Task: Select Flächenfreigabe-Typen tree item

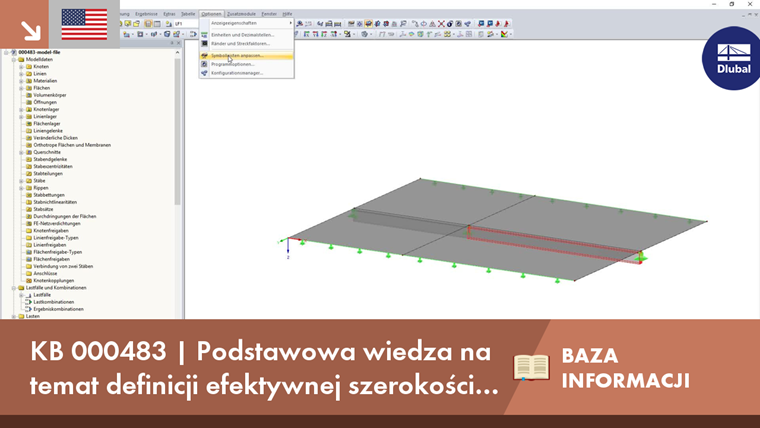Action: 57,252
